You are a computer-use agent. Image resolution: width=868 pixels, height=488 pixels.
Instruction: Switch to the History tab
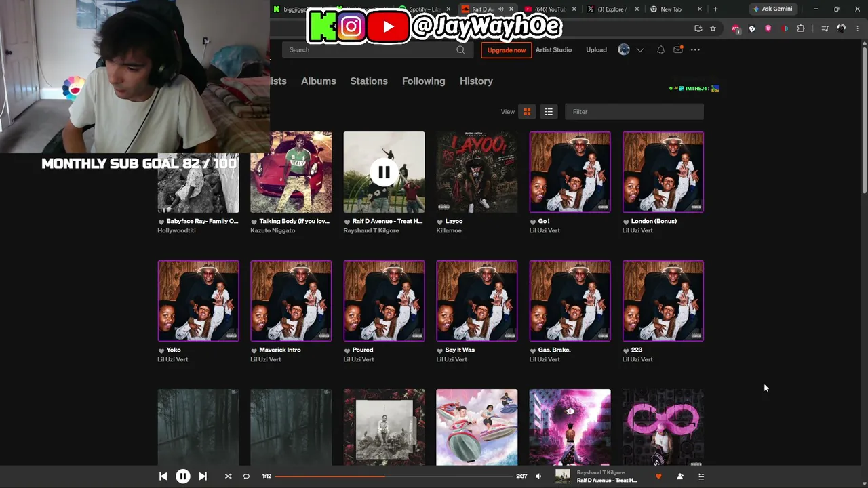tap(476, 81)
